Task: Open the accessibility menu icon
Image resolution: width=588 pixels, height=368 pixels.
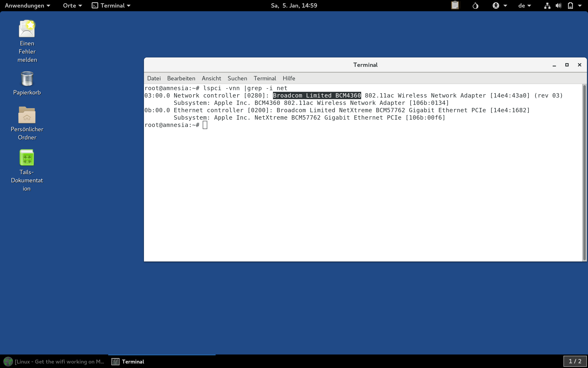Action: (x=496, y=5)
